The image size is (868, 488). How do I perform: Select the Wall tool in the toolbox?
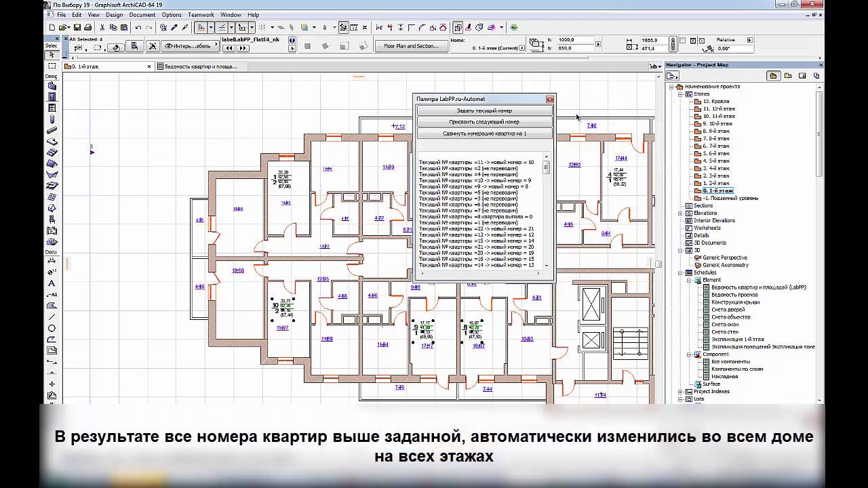point(52,86)
